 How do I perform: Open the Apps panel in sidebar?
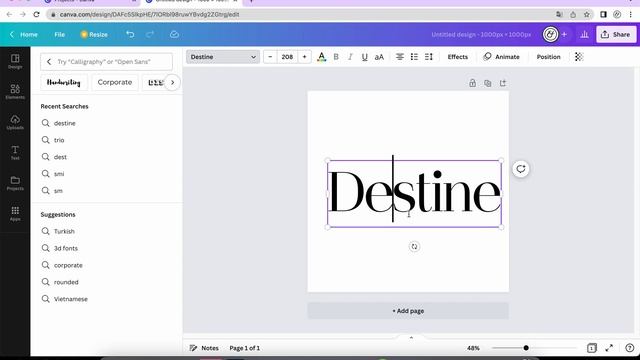pyautogui.click(x=15, y=213)
